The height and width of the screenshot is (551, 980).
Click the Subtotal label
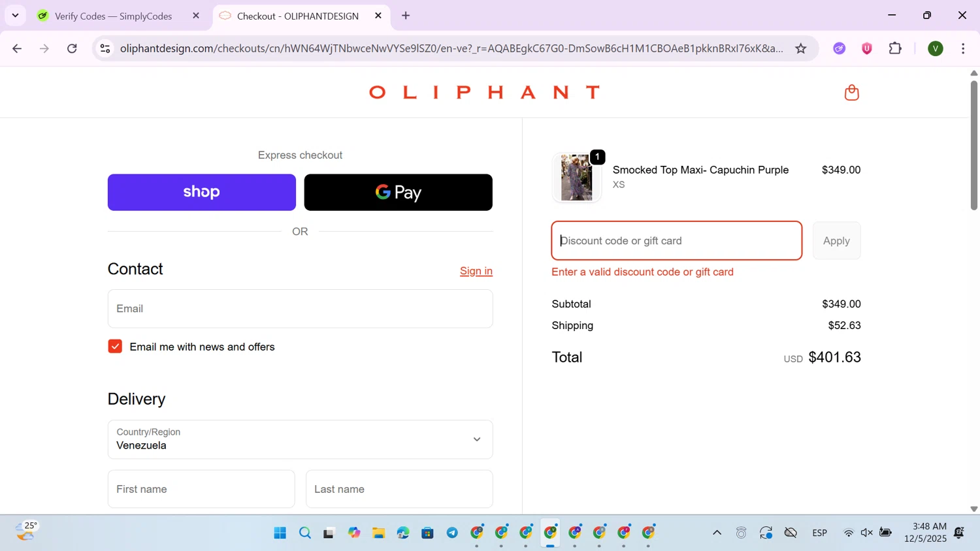coord(571,304)
